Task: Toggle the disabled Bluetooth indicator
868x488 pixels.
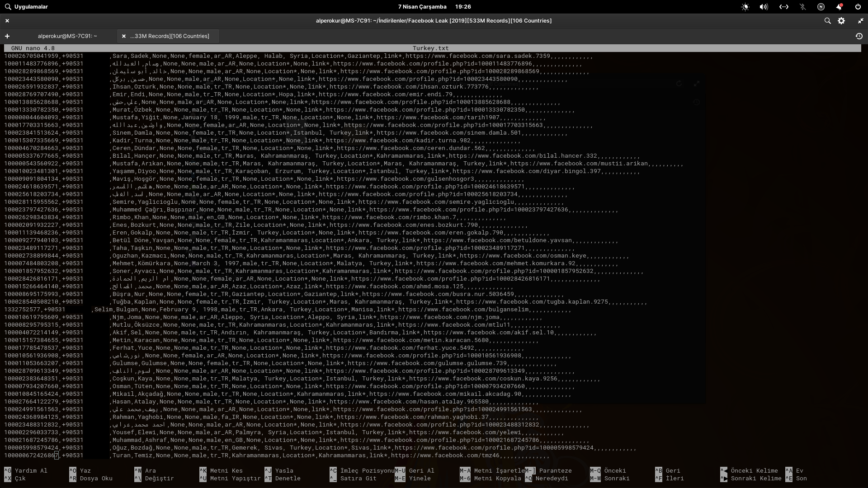Action: [802, 7]
